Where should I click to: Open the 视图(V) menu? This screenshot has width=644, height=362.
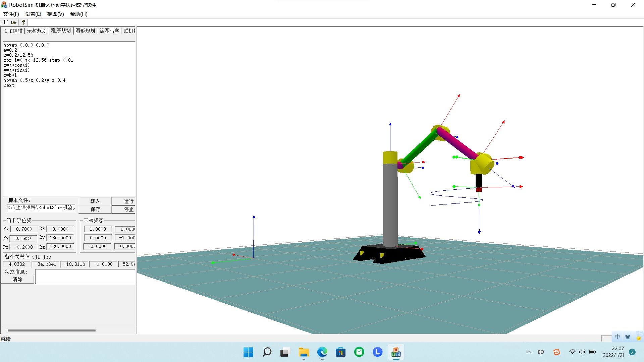pyautogui.click(x=55, y=14)
